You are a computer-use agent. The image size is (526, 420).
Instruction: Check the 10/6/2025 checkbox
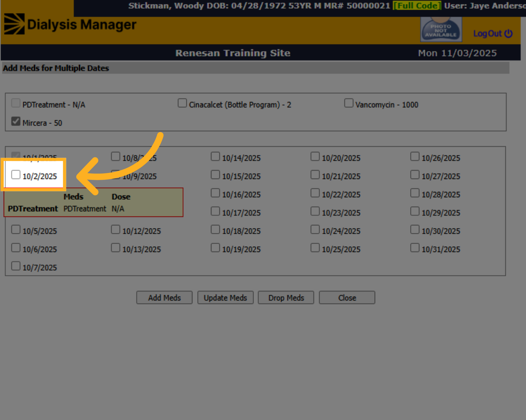click(x=16, y=248)
